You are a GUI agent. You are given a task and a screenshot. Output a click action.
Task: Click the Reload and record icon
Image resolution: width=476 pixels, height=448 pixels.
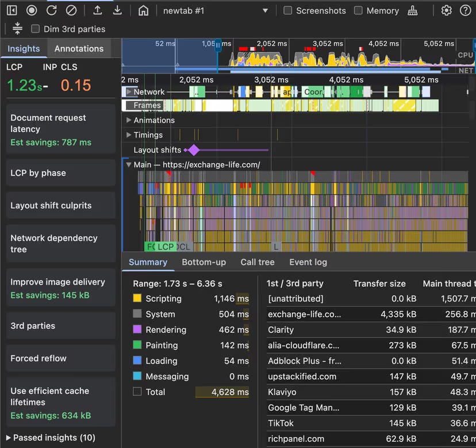52,10
